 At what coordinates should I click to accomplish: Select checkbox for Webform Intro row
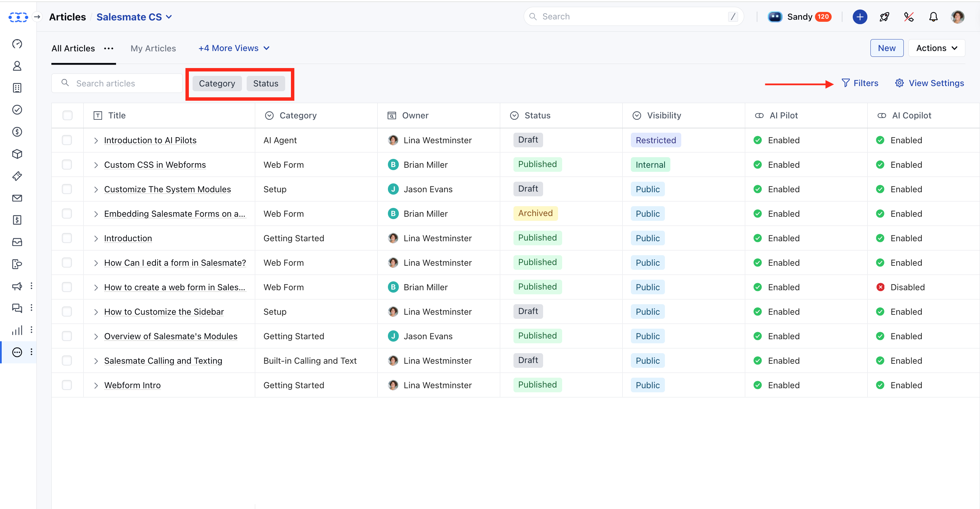click(67, 384)
